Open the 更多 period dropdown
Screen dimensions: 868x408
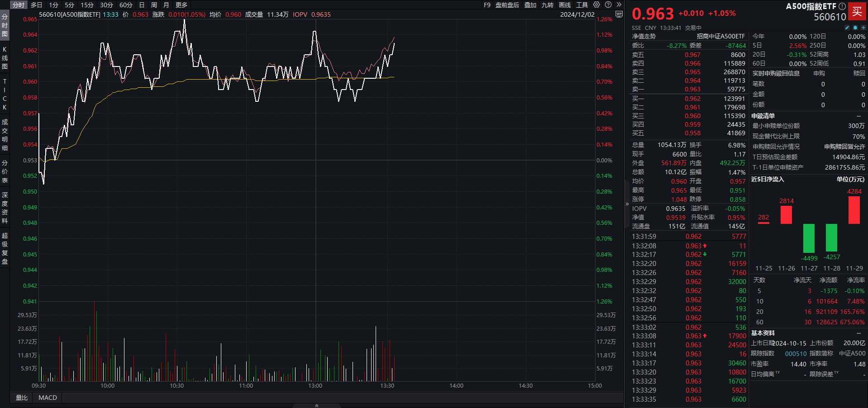point(181,5)
